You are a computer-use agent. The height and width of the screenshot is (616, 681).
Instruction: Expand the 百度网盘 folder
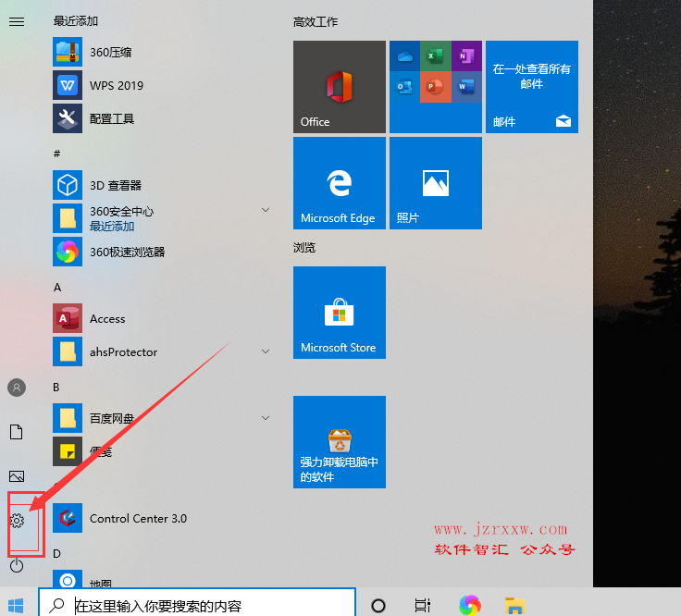click(266, 418)
